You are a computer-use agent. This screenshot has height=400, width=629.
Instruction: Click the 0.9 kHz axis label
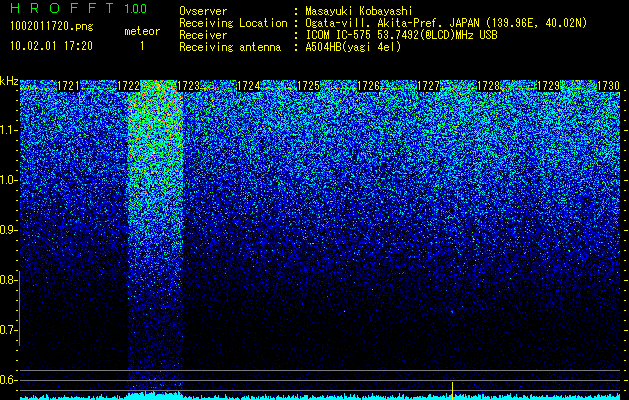click(x=8, y=230)
